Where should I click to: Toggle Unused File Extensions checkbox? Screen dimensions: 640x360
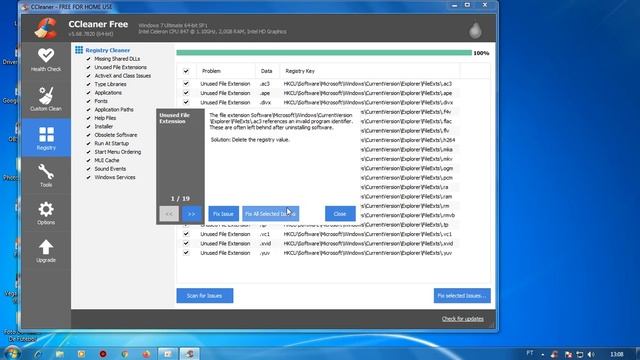89,67
